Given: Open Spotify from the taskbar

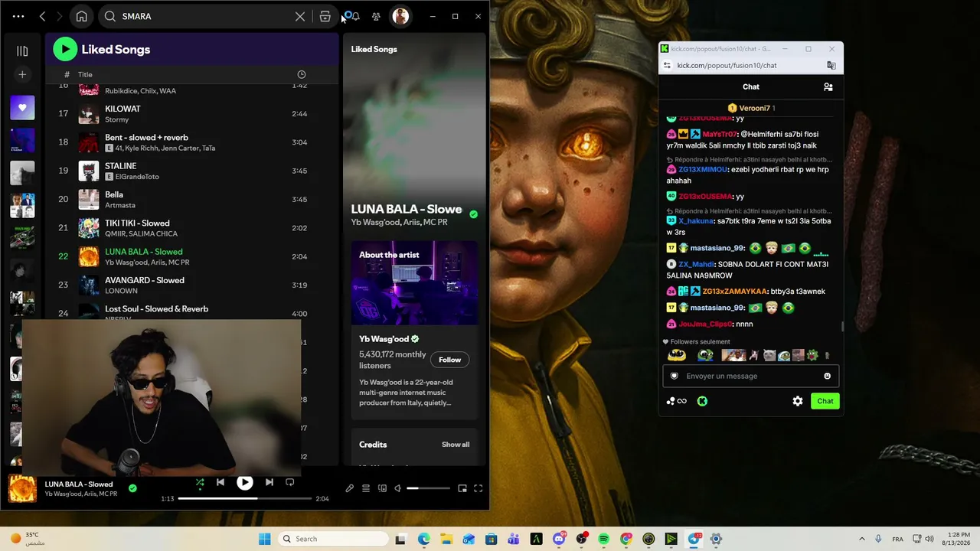Looking at the screenshot, I should click(603, 539).
